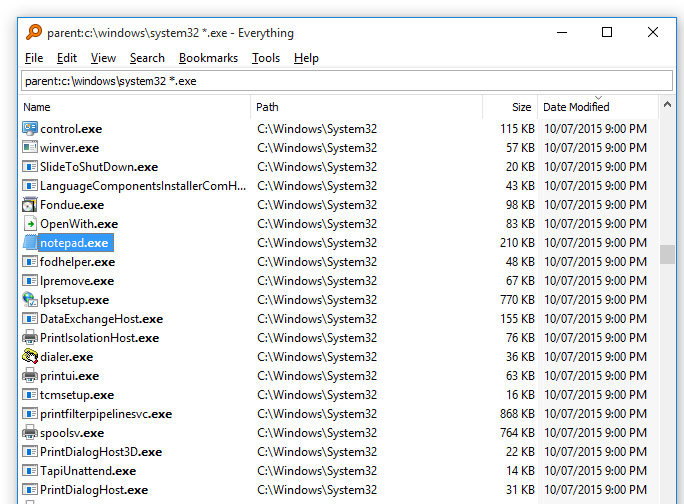Viewport: 684px width, 504px height.
Task: Click the PrintIsolationHost.exe printer icon
Action: 30,338
